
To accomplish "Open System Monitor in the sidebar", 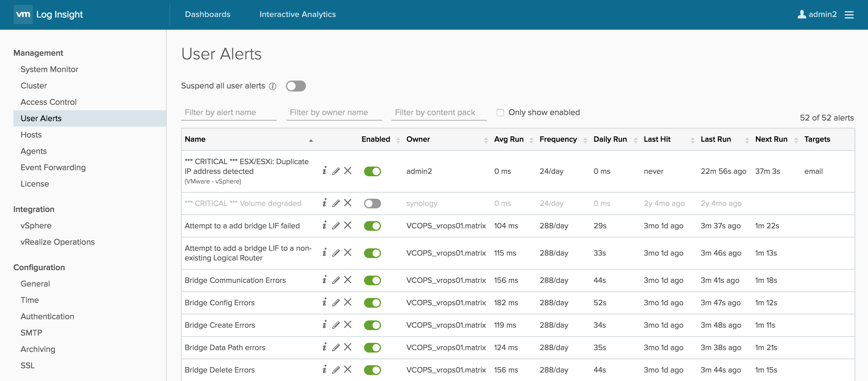I will [x=49, y=69].
